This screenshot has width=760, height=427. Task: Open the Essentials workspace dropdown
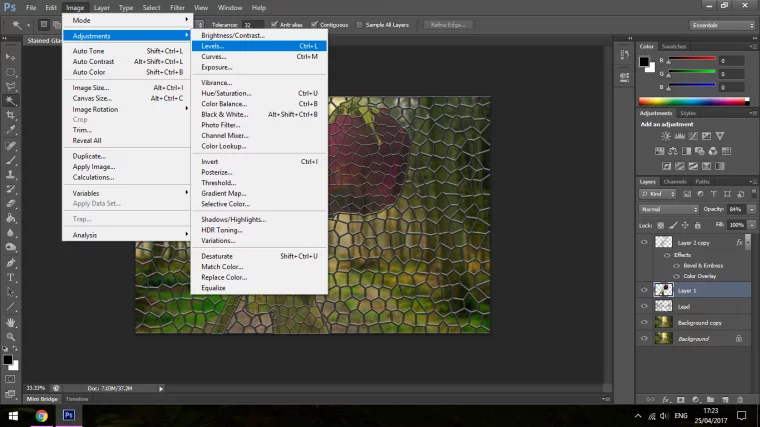point(722,25)
